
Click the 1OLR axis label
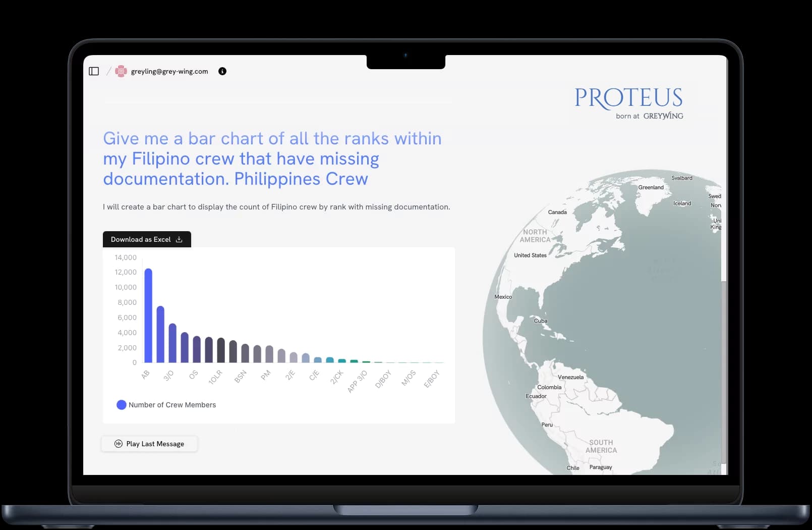coord(215,377)
